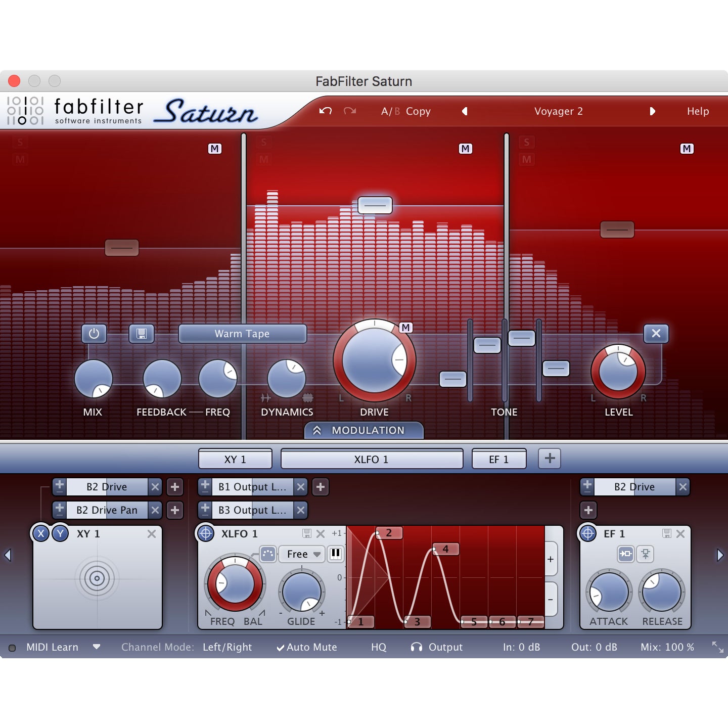Open the MIDI Learn dropdown arrow
The image size is (728, 728).
tap(97, 647)
